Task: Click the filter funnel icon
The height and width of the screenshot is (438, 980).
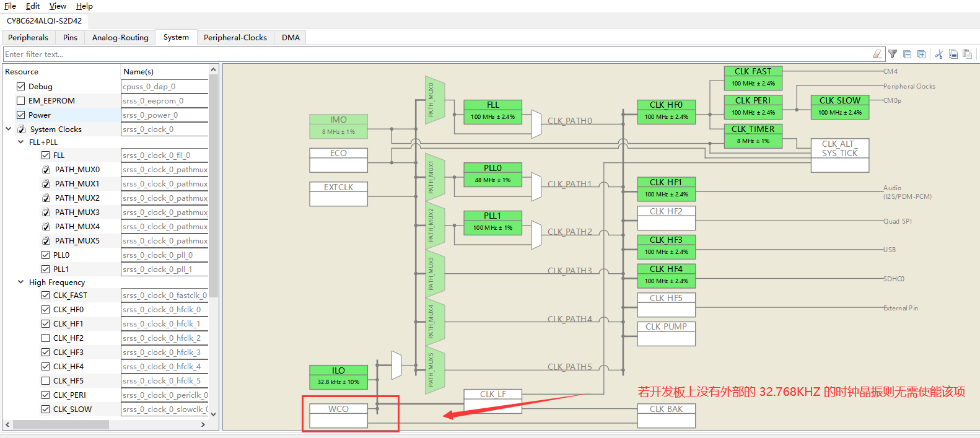Action: coord(893,55)
